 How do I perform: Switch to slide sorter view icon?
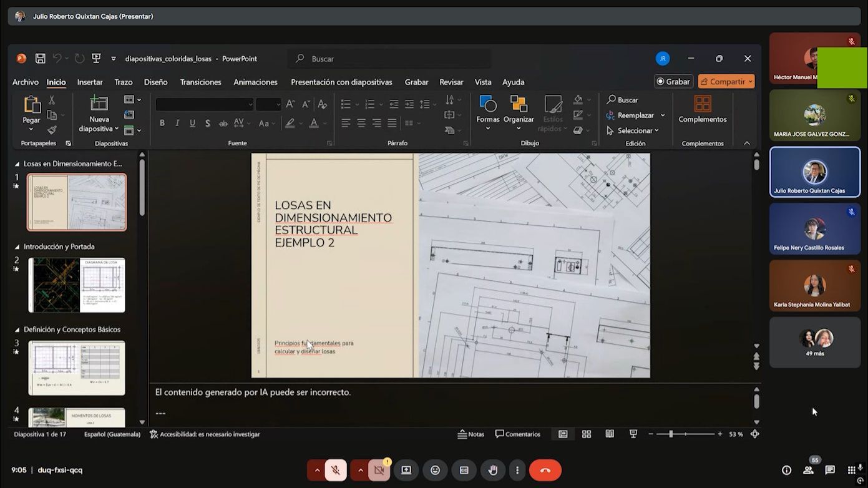[587, 434]
